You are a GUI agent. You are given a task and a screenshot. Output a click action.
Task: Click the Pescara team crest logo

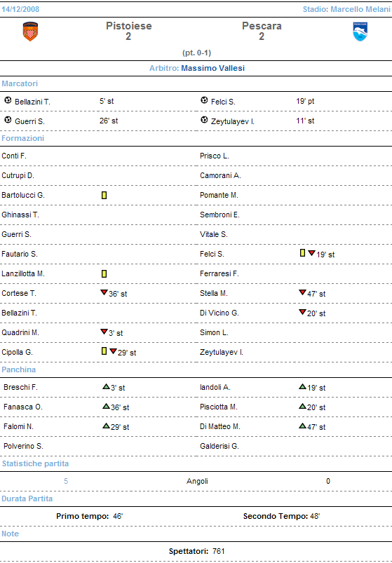(x=360, y=32)
